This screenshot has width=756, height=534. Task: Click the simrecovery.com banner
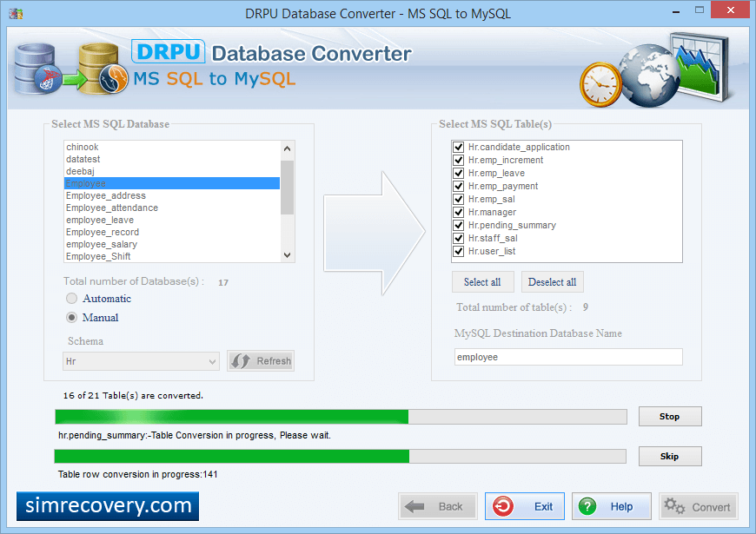[108, 506]
